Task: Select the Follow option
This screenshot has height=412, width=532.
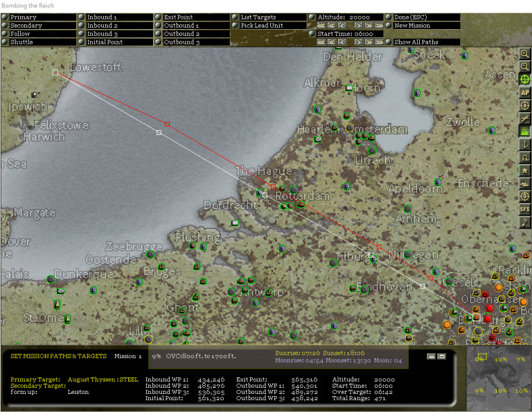Action: pos(39,33)
